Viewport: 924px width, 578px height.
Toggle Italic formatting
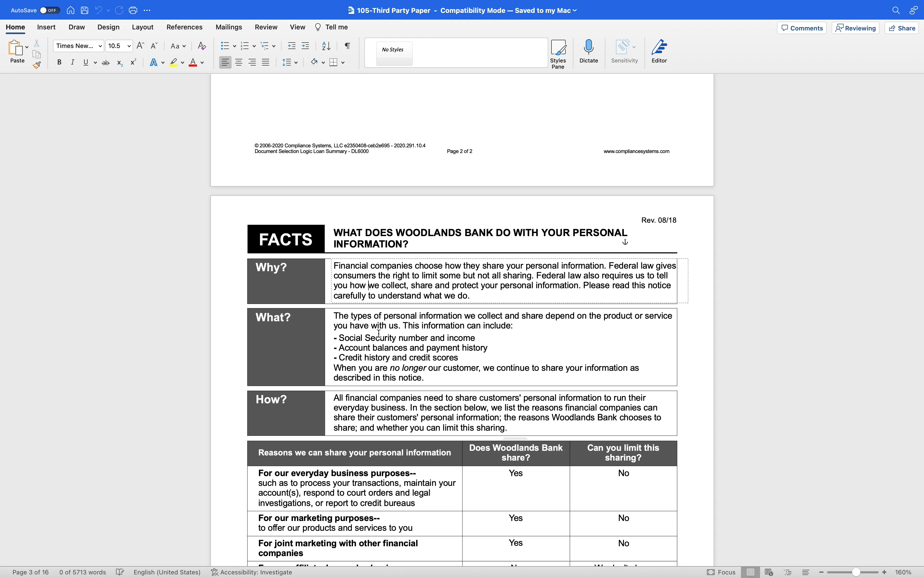pyautogui.click(x=72, y=62)
